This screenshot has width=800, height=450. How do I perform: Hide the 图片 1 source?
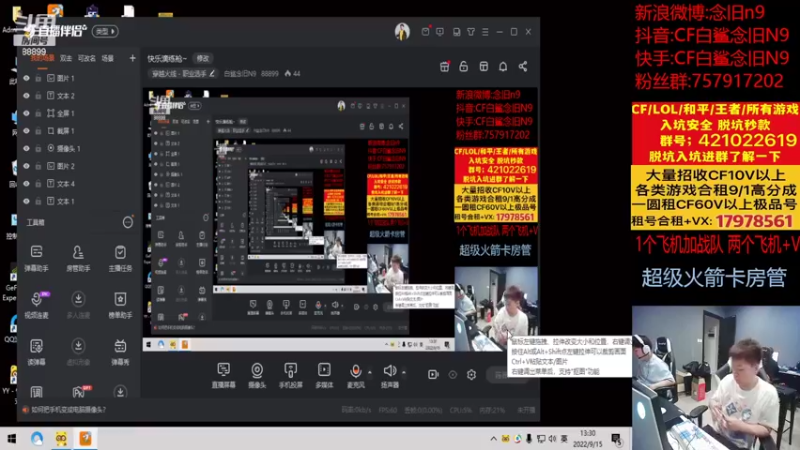click(27, 78)
